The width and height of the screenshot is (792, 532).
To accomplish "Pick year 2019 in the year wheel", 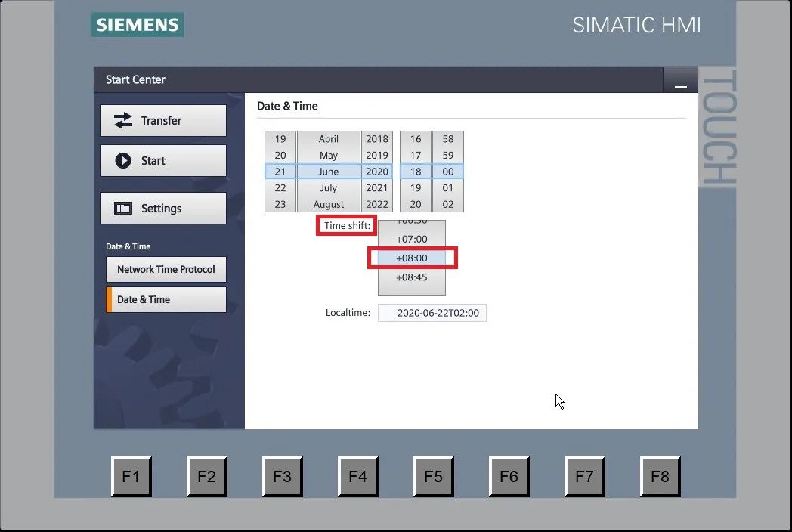I will click(x=377, y=155).
